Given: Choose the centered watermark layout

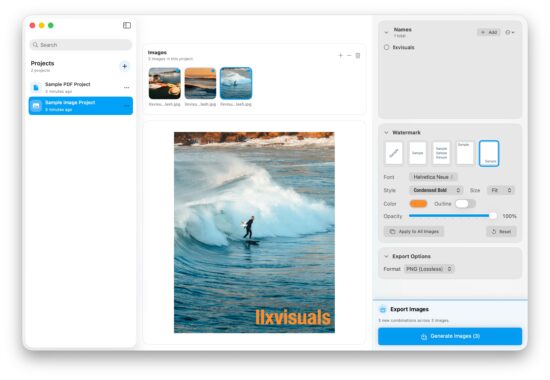Looking at the screenshot, I should click(x=417, y=153).
